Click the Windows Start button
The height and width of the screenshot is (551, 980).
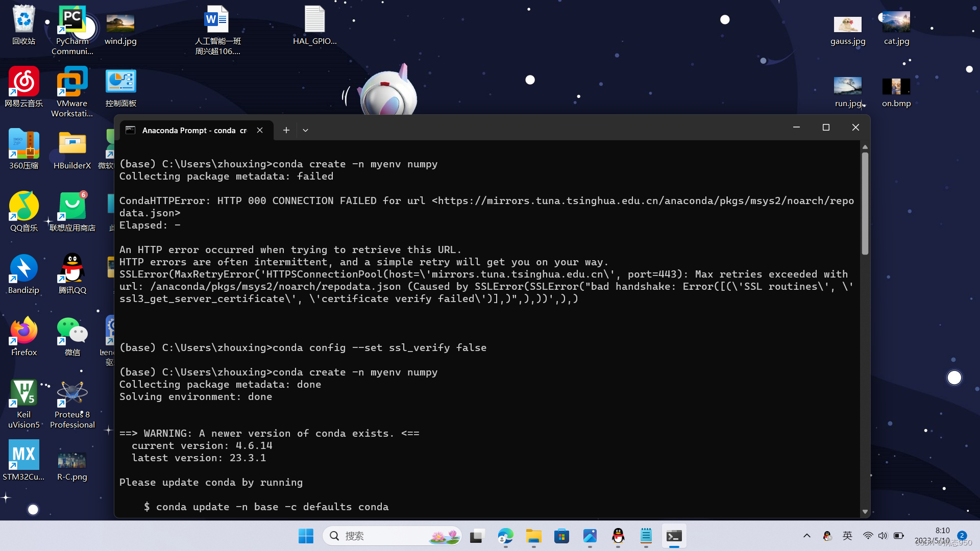coord(306,536)
